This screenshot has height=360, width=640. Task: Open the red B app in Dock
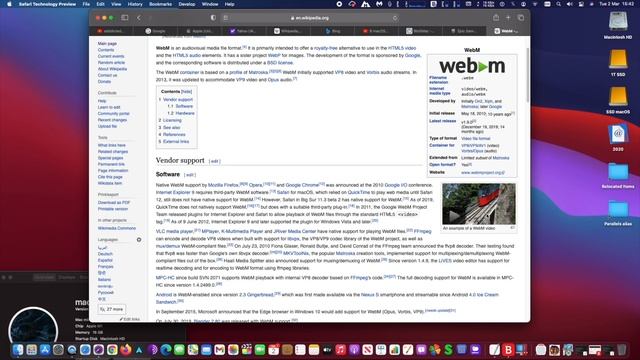tap(508, 349)
